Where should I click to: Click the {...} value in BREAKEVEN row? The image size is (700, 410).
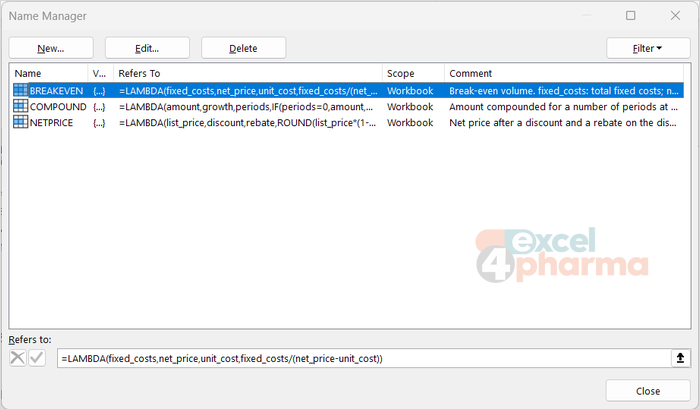99,91
